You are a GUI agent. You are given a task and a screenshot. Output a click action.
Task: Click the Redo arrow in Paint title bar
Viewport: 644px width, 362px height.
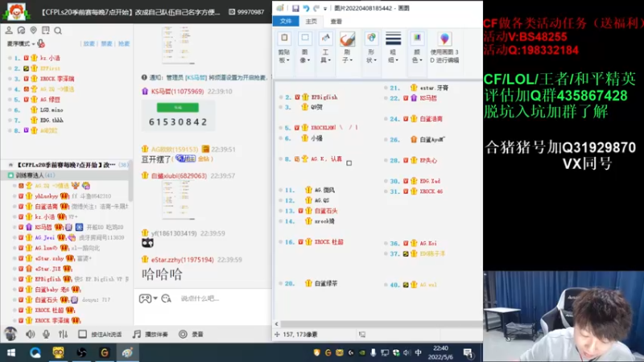tap(316, 8)
